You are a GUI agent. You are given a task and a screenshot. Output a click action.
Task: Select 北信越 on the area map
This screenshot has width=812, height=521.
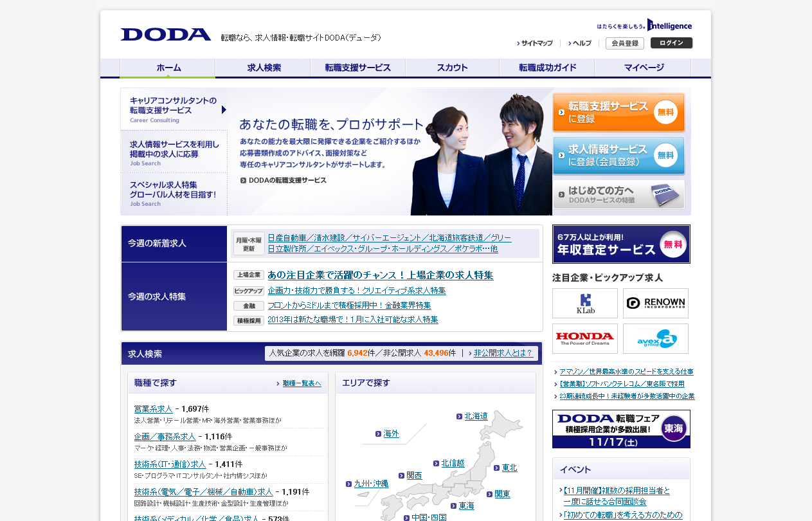pyautogui.click(x=453, y=463)
